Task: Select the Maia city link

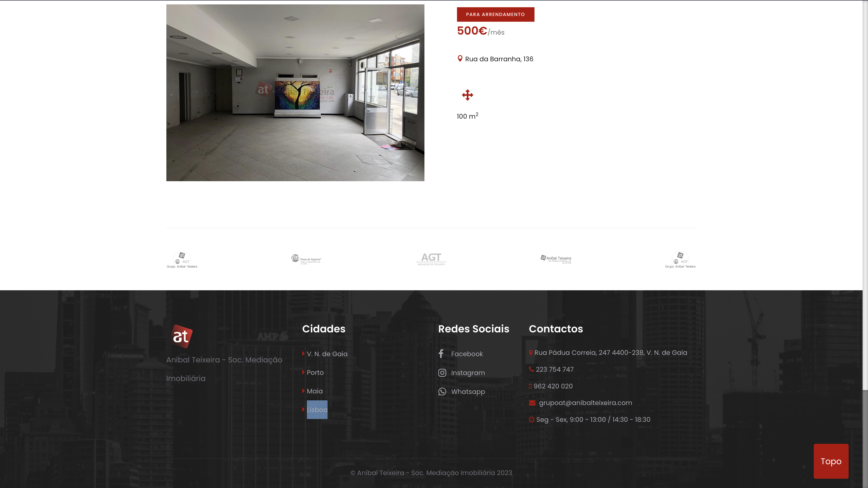Action: (315, 391)
